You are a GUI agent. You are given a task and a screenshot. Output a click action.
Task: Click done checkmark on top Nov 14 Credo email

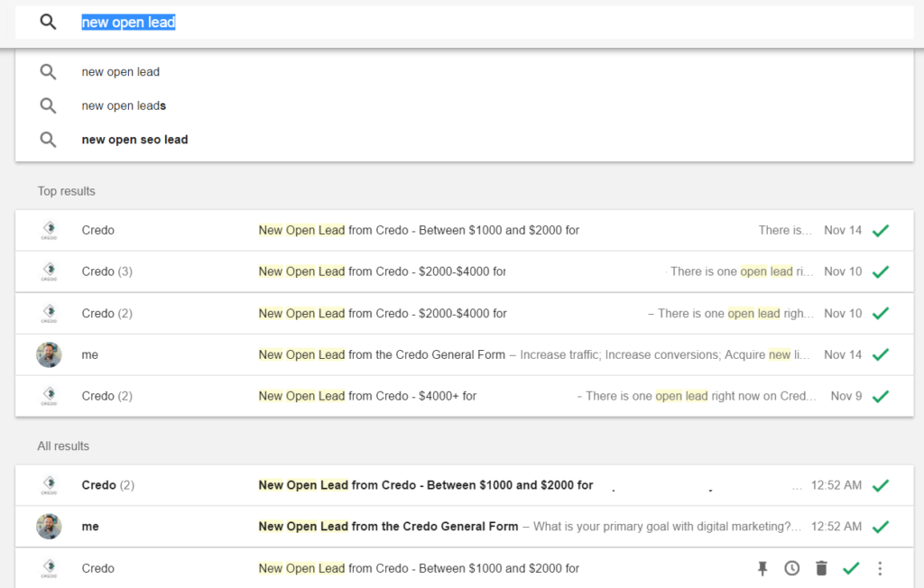[x=881, y=230]
